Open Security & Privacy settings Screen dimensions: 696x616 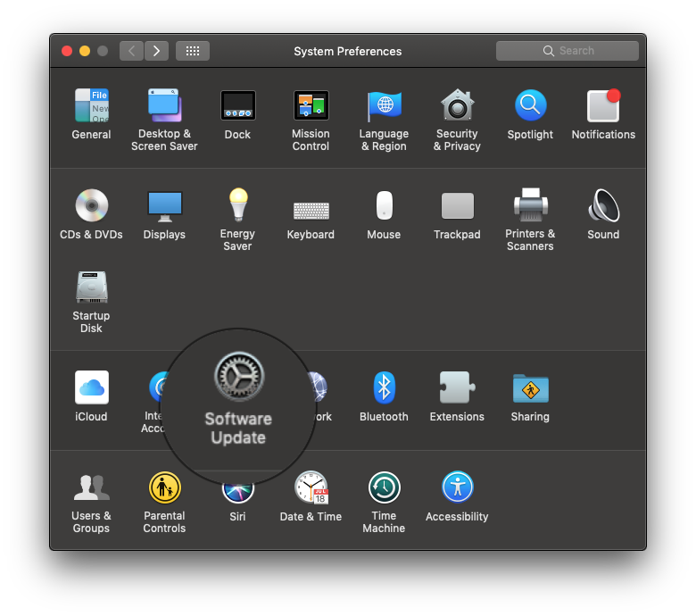coord(457,106)
